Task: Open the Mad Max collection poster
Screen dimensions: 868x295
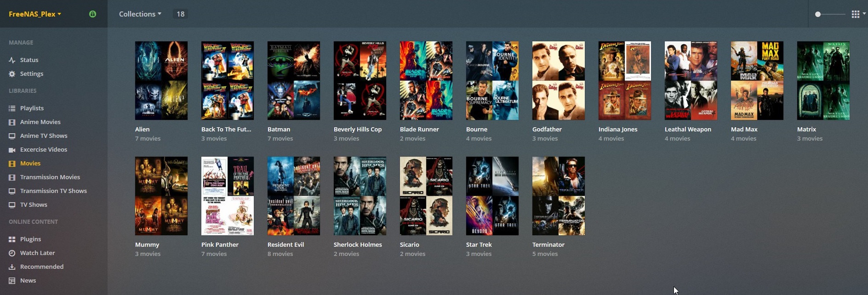Action: pyautogui.click(x=757, y=80)
